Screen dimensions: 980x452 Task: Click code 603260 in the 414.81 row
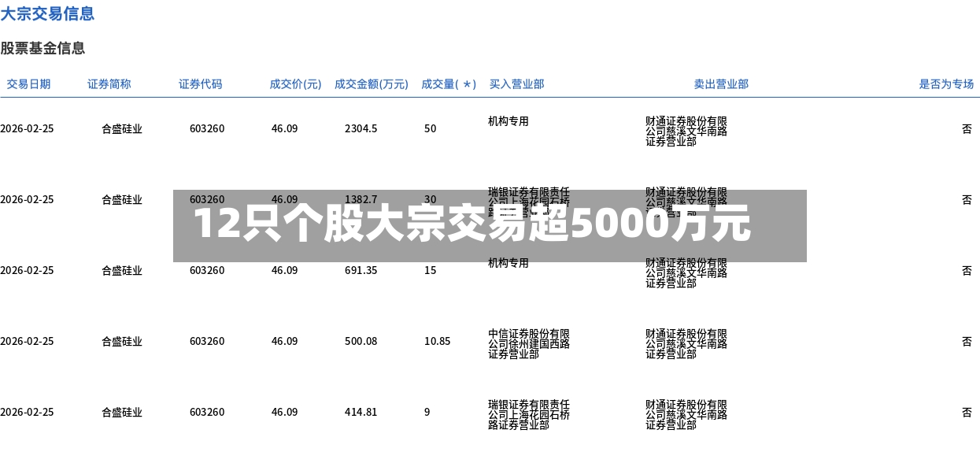tap(207, 412)
